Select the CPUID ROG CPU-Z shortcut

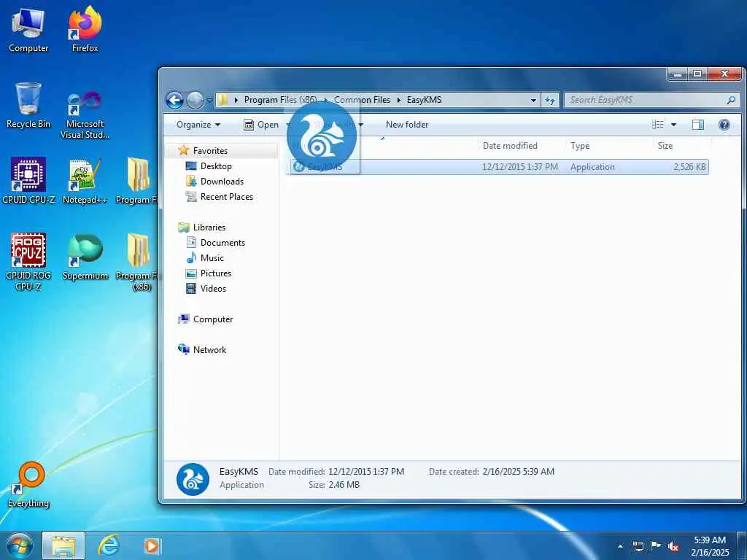pos(28,261)
